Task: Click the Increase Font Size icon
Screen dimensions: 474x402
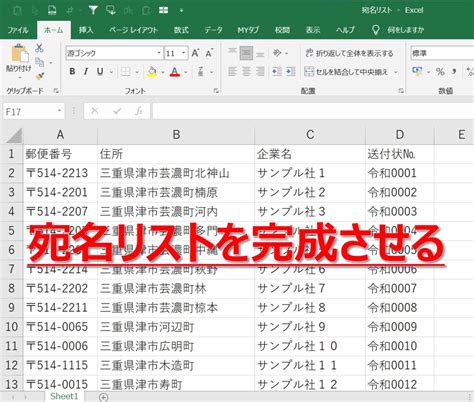Action: point(195,53)
